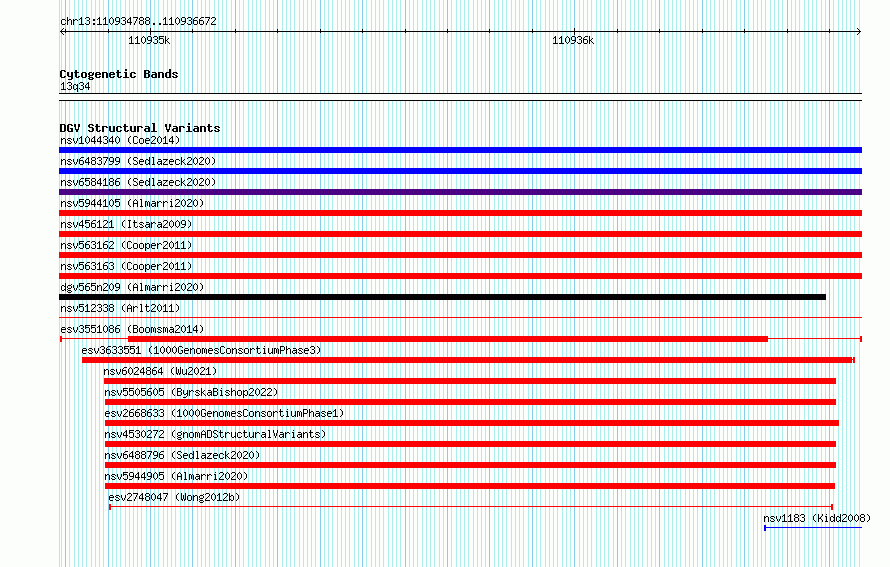Screen dimensions: 890x567
Task: Open variant nsv1044340 (Coe2014) label
Action: point(120,140)
